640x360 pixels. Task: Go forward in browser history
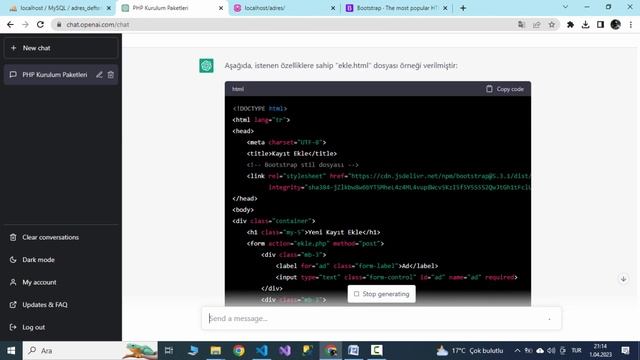(x=25, y=24)
